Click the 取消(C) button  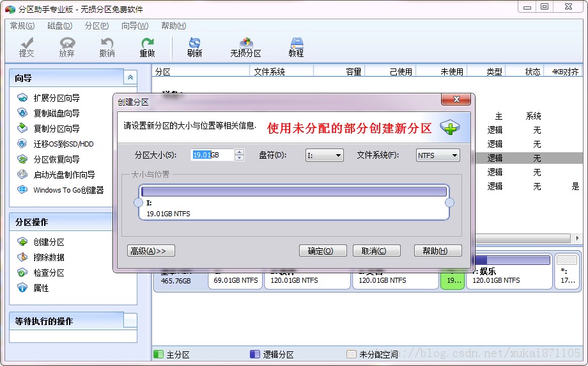pyautogui.click(x=376, y=251)
